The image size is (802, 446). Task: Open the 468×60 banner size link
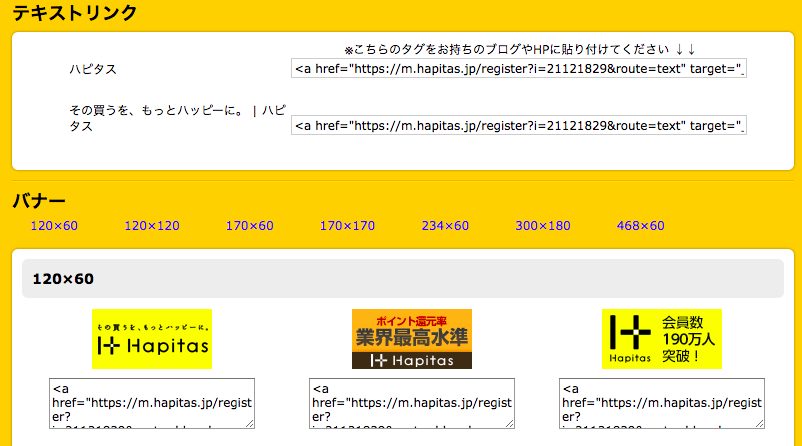click(640, 226)
